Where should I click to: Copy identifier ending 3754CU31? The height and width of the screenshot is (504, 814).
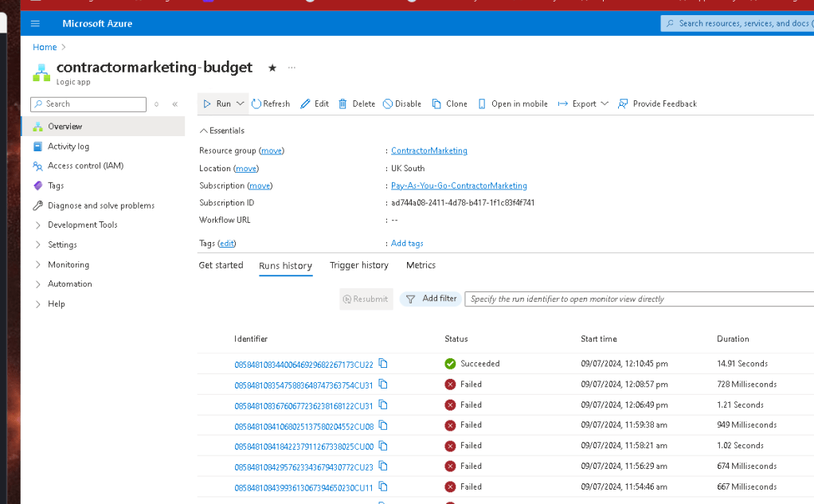click(383, 384)
